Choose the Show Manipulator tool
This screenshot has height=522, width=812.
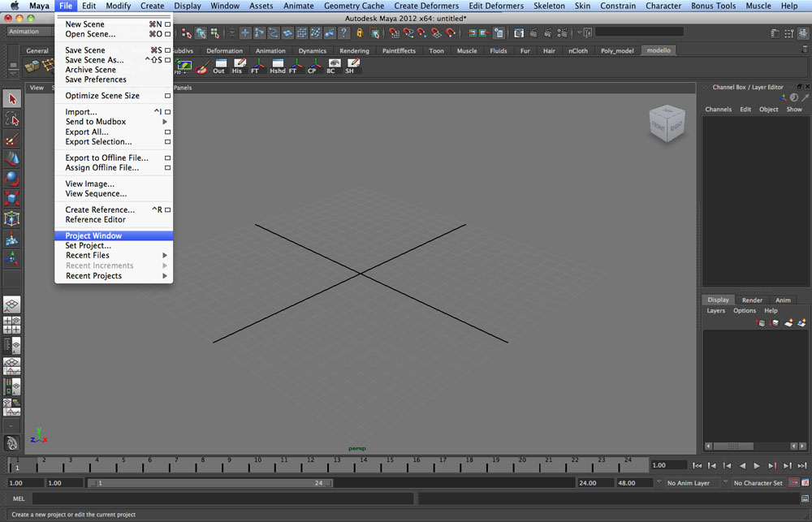pyautogui.click(x=12, y=258)
